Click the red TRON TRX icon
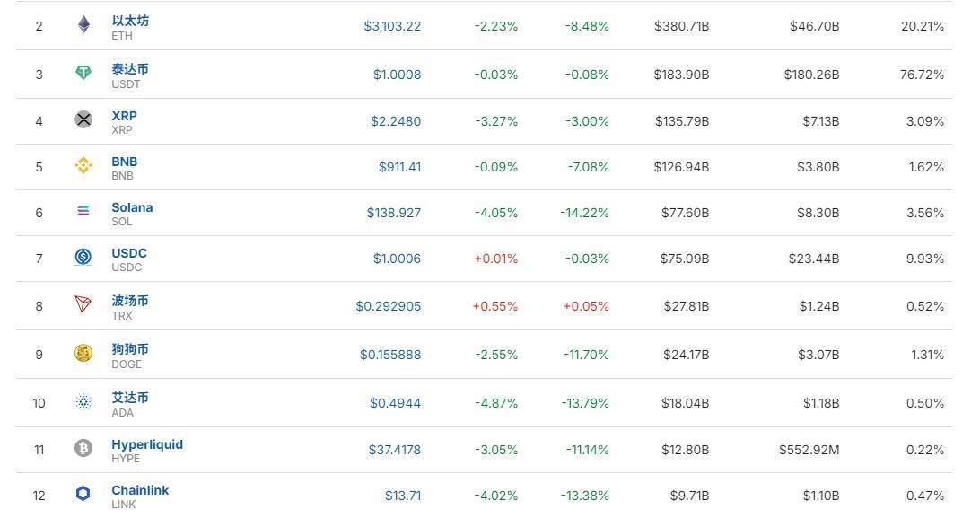Screen dimensions: 980x518 point(83,305)
